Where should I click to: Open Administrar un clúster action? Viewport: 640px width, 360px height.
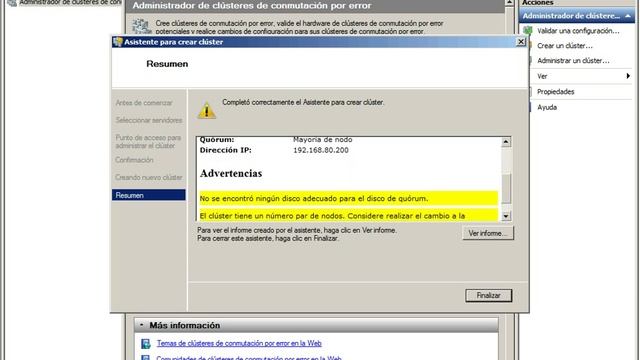pyautogui.click(x=573, y=61)
